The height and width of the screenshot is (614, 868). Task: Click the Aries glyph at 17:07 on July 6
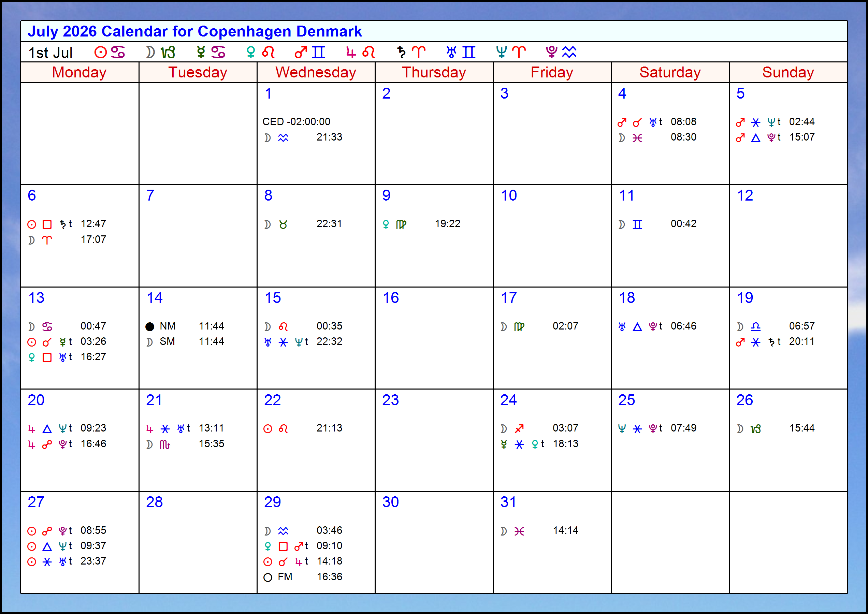(x=47, y=240)
